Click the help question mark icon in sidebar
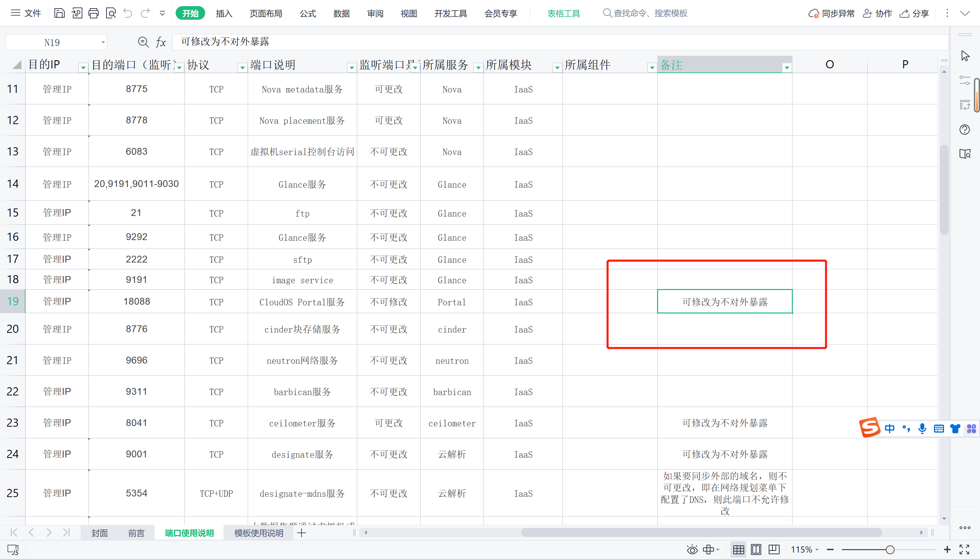Image resolution: width=980 pixels, height=559 pixels. coord(964,130)
